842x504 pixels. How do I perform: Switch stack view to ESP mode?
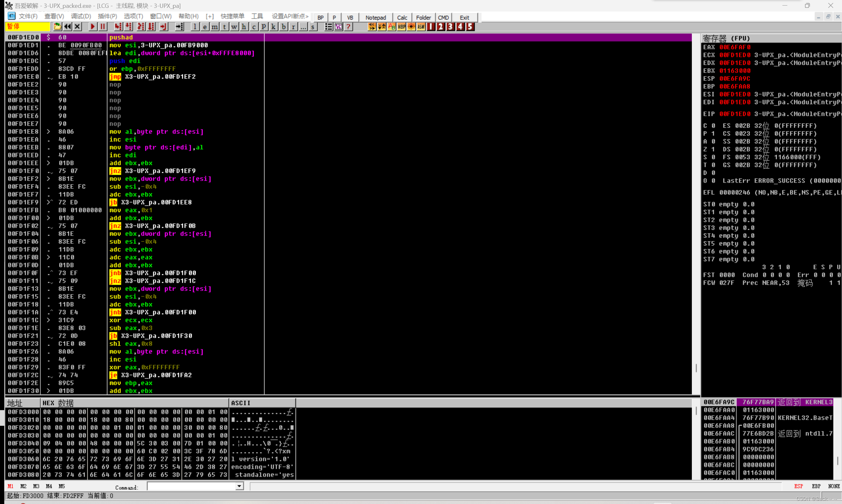coord(798,486)
